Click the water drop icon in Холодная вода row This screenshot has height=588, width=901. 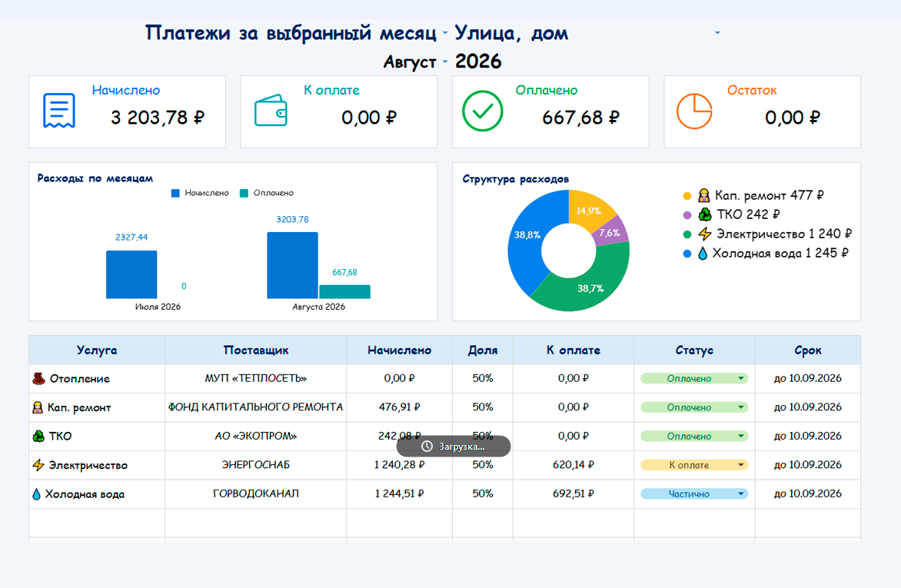pyautogui.click(x=37, y=493)
